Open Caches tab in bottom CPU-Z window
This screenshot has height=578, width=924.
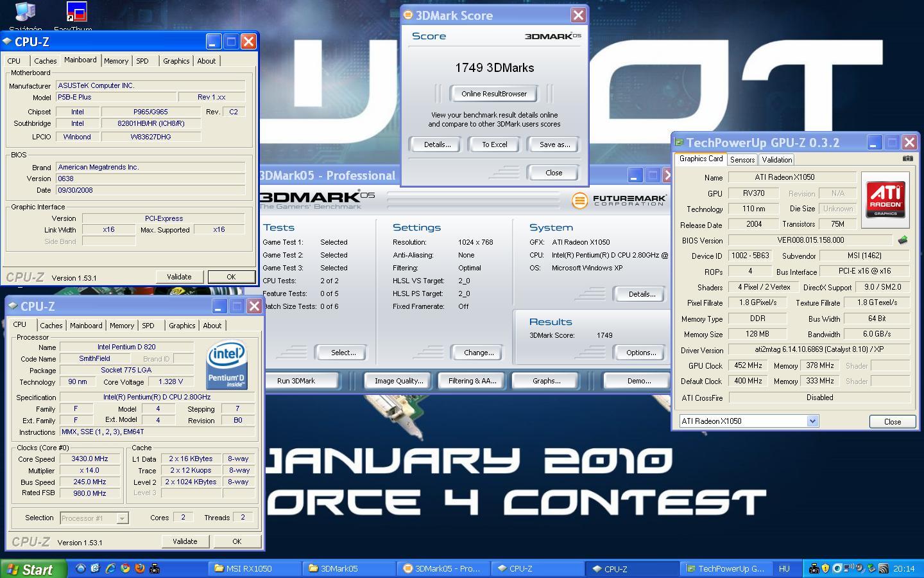coord(51,326)
